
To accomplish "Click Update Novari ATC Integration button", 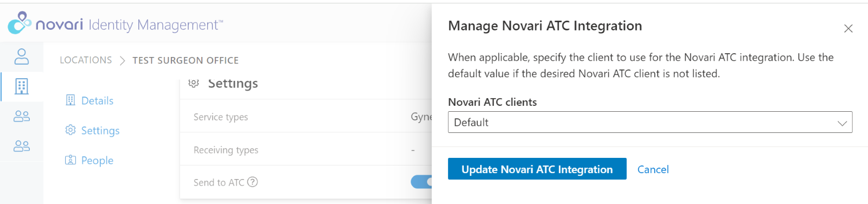I will (x=537, y=169).
